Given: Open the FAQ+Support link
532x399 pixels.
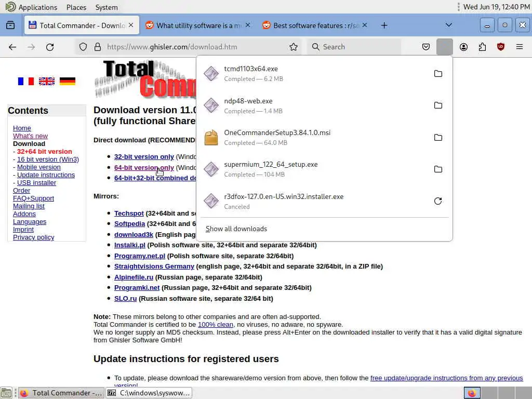Looking at the screenshot, I should click(x=33, y=198).
